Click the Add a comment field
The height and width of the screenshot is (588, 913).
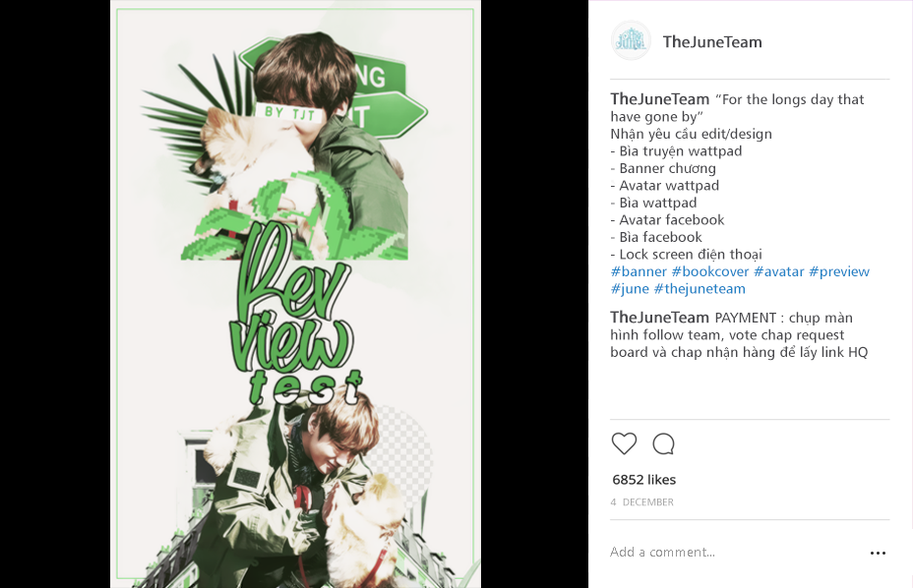pos(734,552)
